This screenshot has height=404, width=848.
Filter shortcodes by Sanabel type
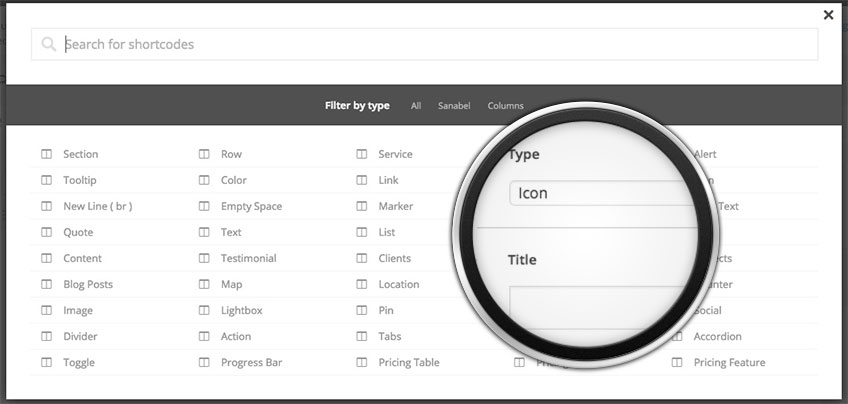point(454,106)
